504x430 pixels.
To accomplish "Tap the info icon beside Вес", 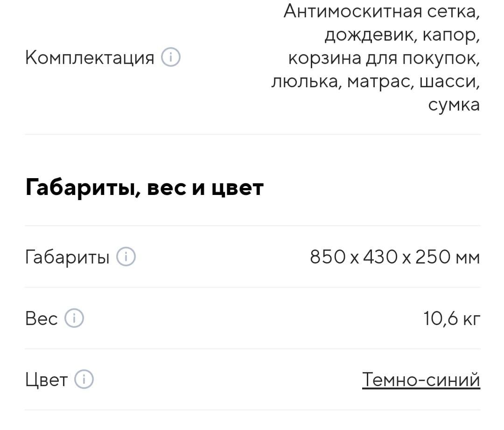I will tap(74, 318).
